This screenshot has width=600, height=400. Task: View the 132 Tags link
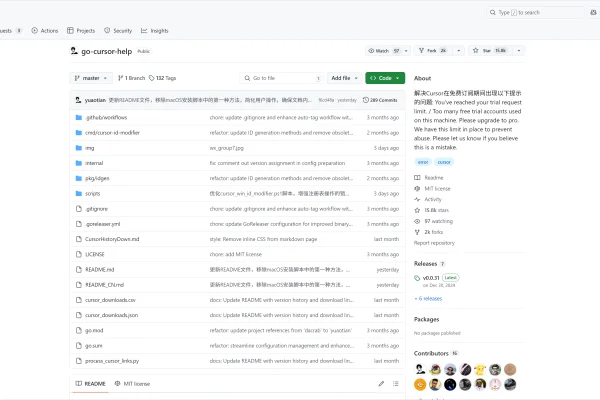click(x=163, y=78)
